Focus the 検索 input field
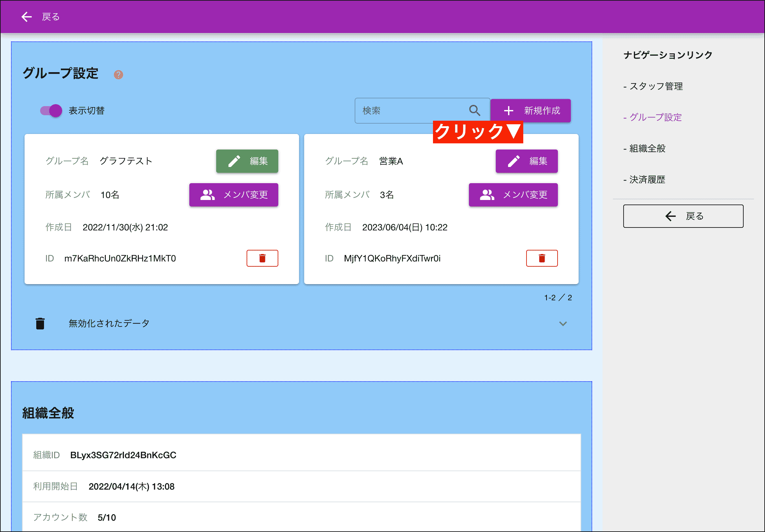This screenshot has width=765, height=532. (410, 111)
